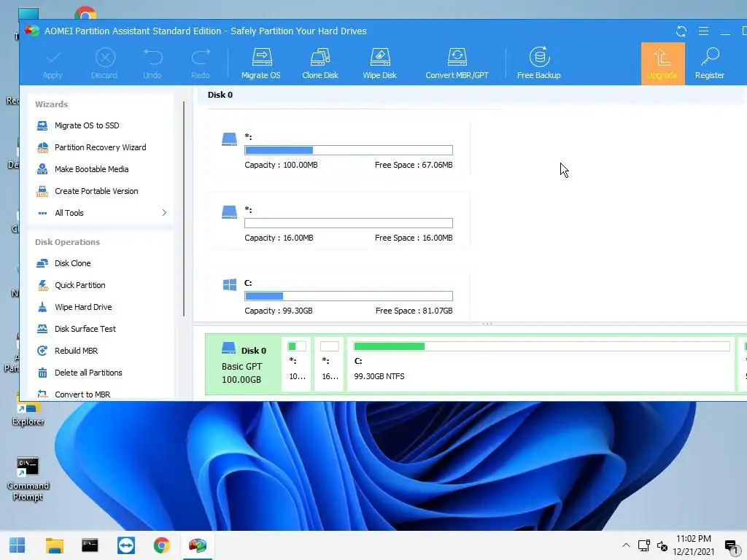Click the Free Space 81.07GB value
747x560 pixels.
pos(438,311)
